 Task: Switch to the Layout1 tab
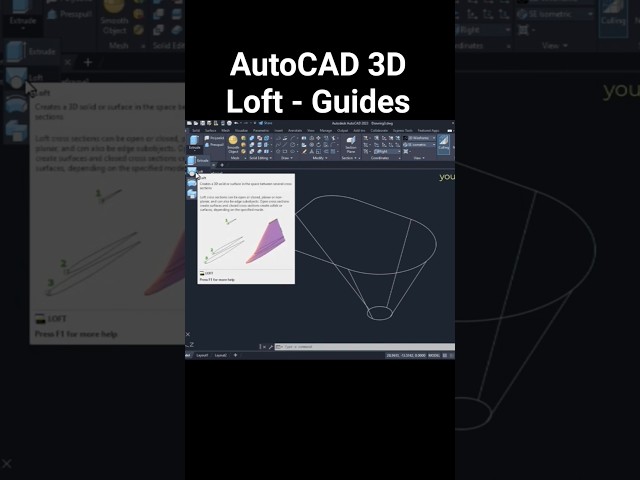(x=202, y=355)
